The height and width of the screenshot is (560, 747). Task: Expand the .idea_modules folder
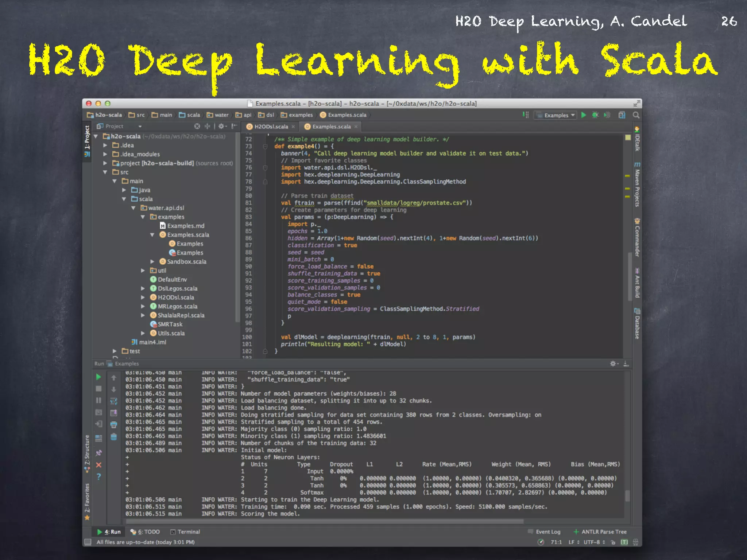pyautogui.click(x=105, y=154)
